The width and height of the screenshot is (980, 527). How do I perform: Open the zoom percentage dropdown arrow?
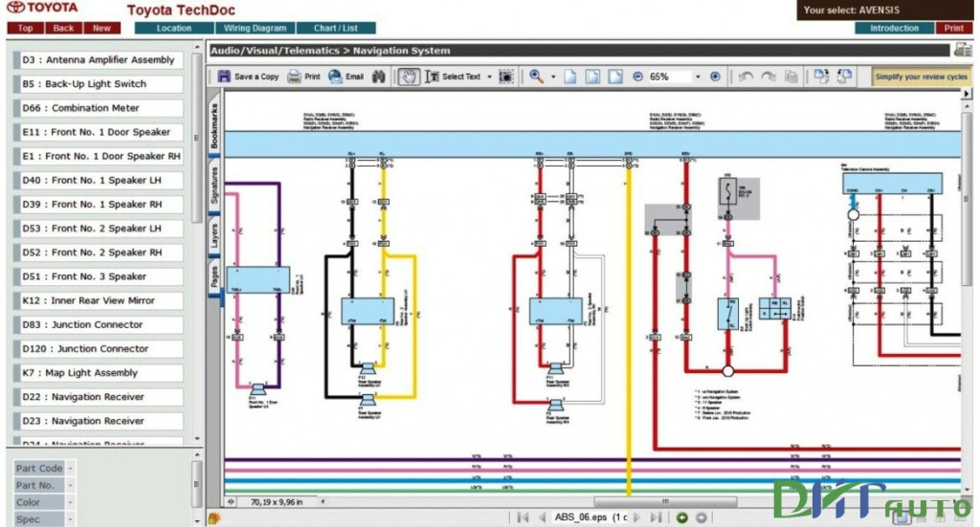click(x=698, y=77)
